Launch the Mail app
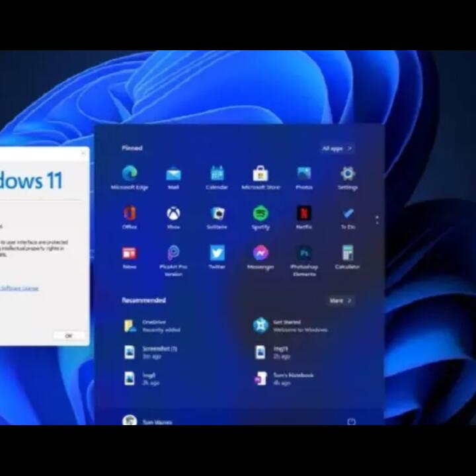This screenshot has height=476, width=476. 173,178
